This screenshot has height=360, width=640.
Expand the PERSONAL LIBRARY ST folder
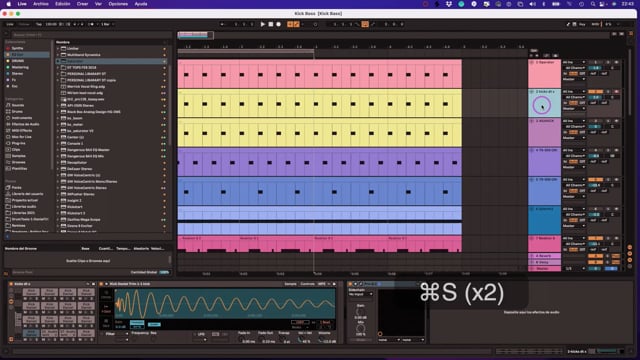pos(58,74)
